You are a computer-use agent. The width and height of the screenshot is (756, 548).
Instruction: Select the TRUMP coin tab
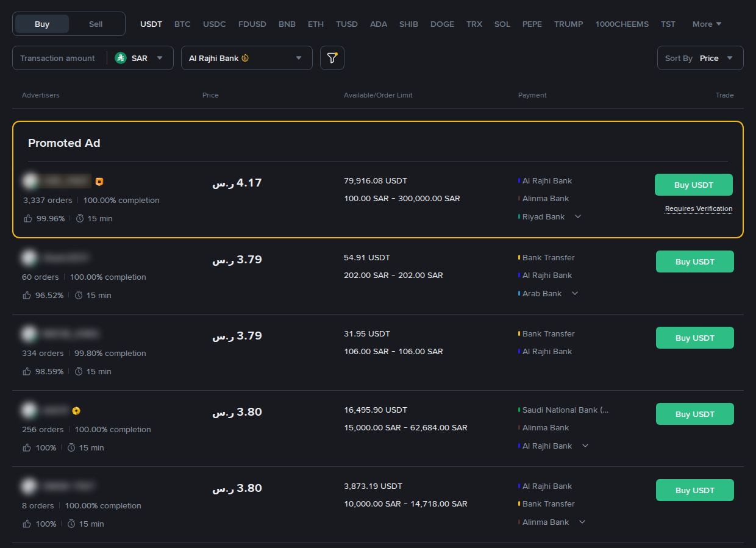[569, 24]
